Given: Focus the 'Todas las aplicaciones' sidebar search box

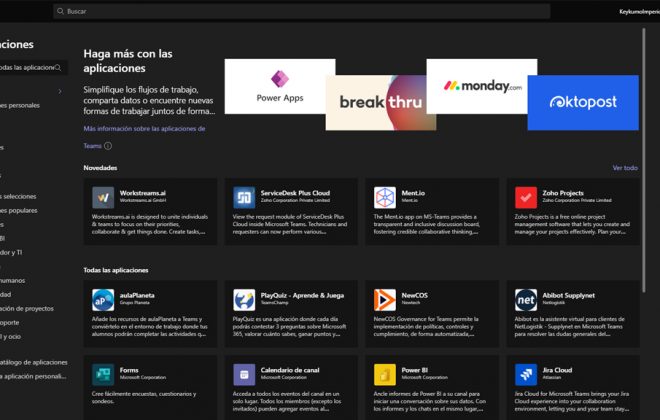Looking at the screenshot, I should (x=32, y=68).
